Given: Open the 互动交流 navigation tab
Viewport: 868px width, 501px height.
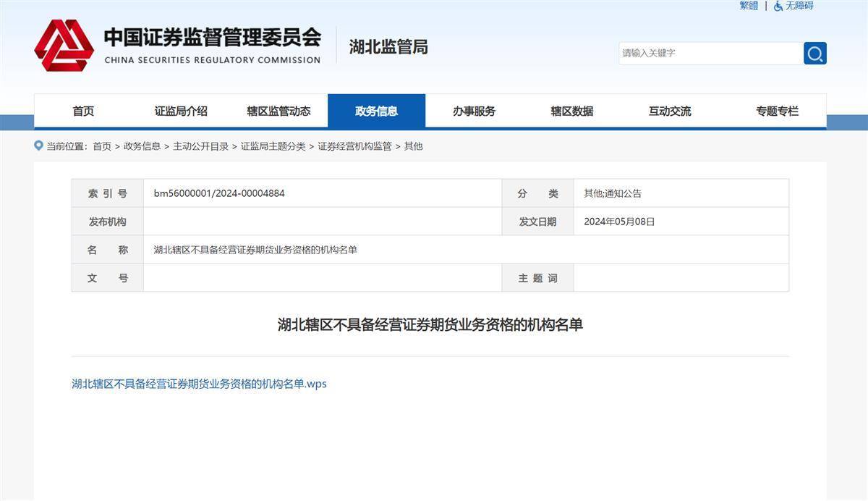Looking at the screenshot, I should [670, 111].
